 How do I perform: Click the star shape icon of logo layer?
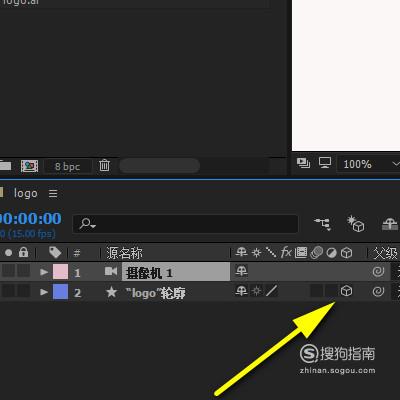(111, 292)
